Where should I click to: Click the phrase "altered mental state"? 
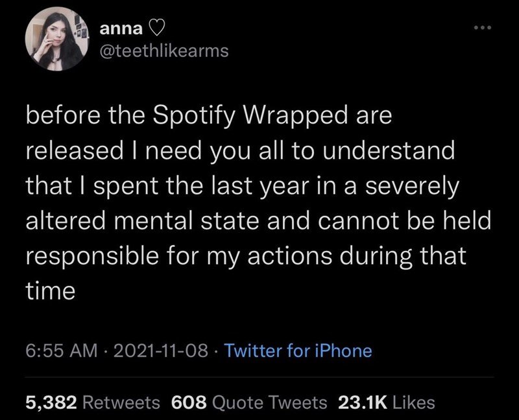tap(142, 221)
